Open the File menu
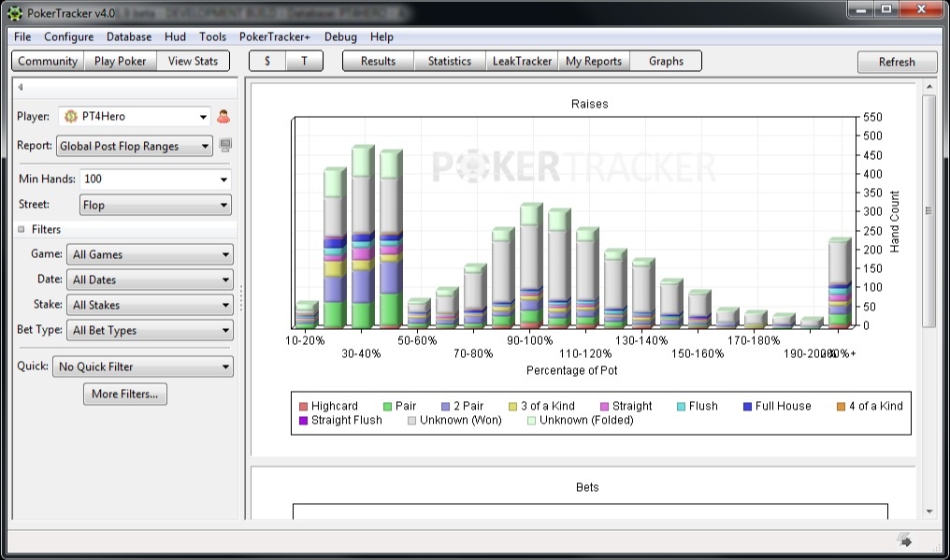 [x=22, y=37]
